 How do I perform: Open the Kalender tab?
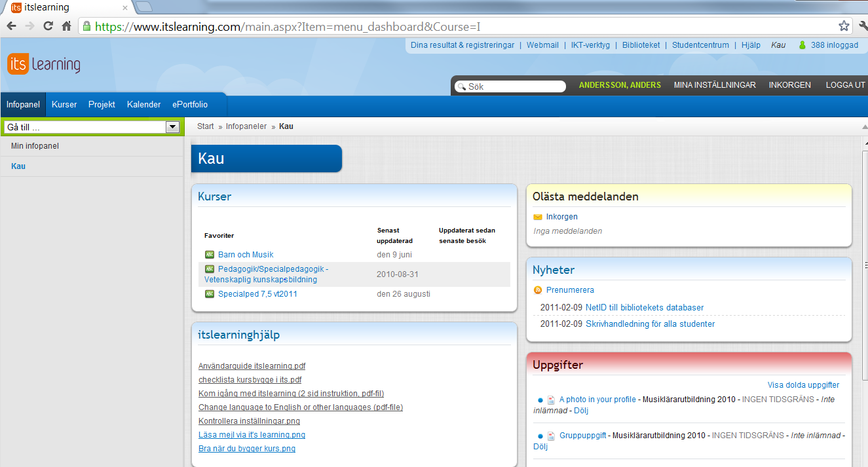(x=144, y=105)
